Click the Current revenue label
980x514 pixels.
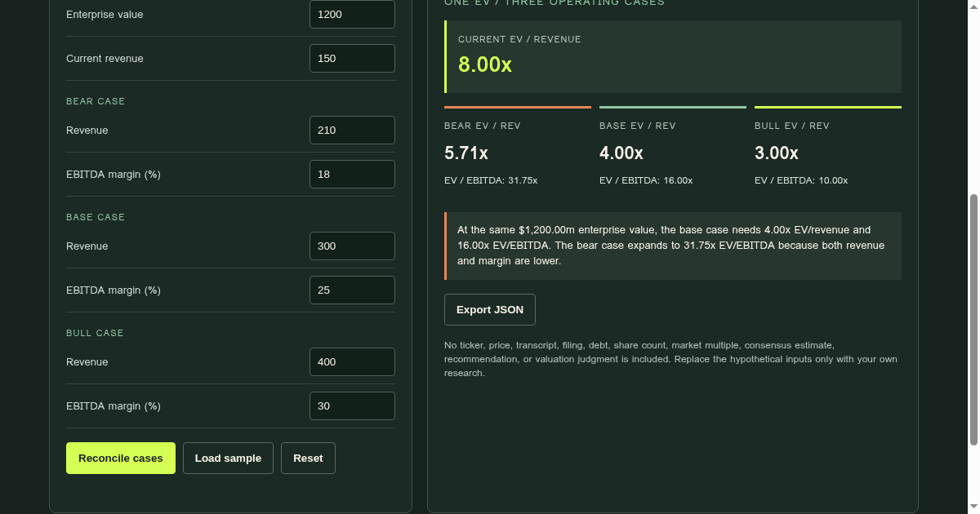click(105, 59)
